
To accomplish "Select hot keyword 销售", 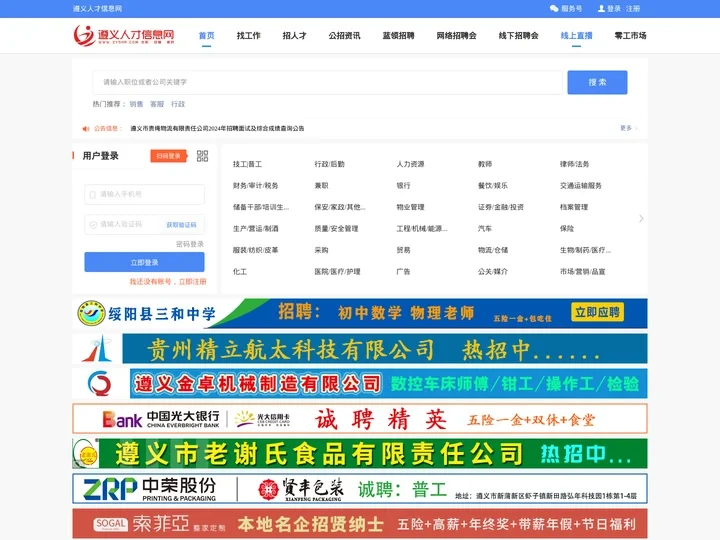I will [136, 104].
